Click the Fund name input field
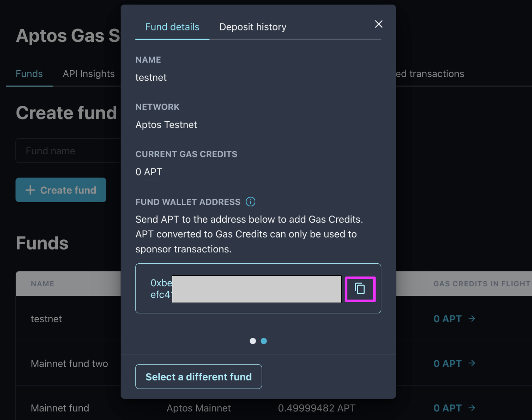This screenshot has height=420, width=532. tap(68, 151)
